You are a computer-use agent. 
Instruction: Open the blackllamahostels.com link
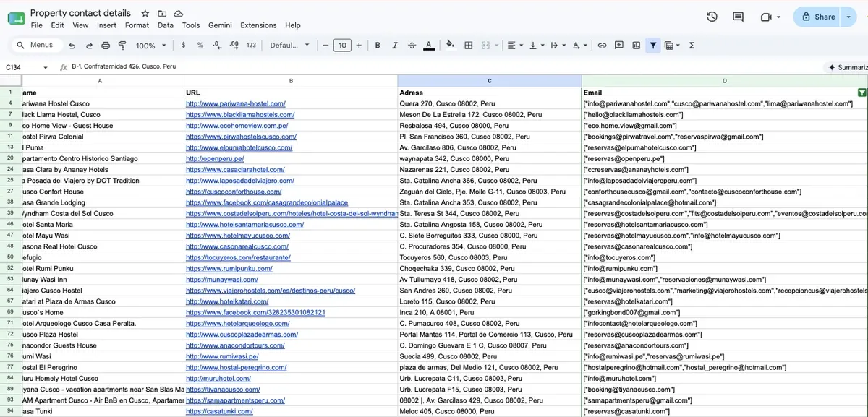point(240,114)
